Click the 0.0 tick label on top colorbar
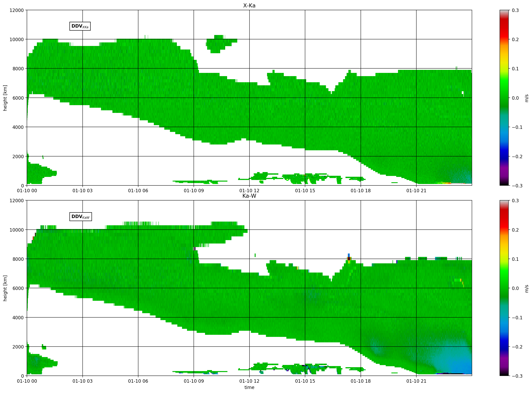The width and height of the screenshot is (532, 393). tap(515, 98)
